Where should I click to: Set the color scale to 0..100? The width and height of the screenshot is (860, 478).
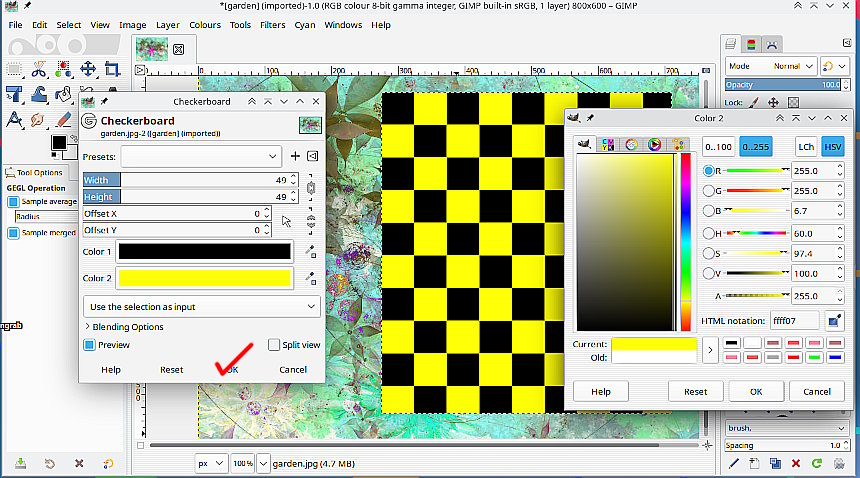click(718, 147)
